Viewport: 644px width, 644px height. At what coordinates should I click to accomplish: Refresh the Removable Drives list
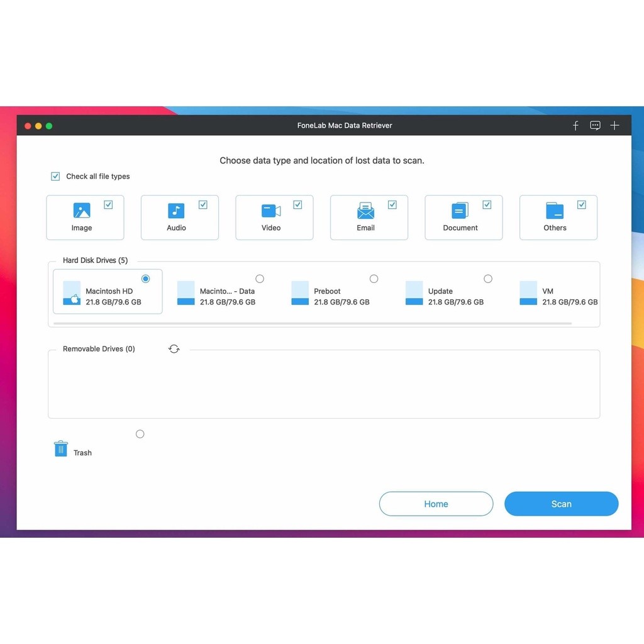click(x=174, y=349)
